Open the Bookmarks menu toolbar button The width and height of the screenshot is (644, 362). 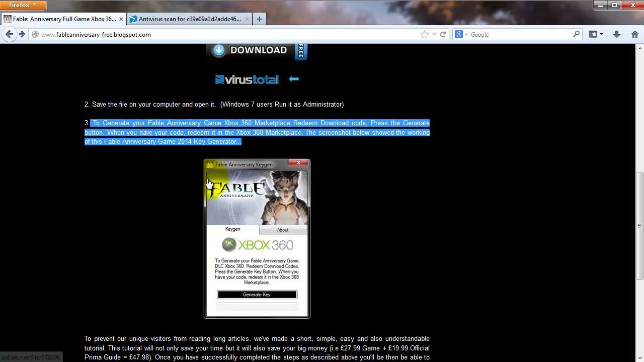(596, 35)
